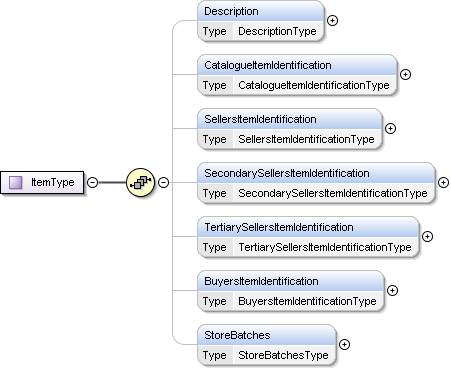Image resolution: width=451 pixels, height=370 pixels.
Task: Click the Type label in Description box
Action: tap(215, 31)
